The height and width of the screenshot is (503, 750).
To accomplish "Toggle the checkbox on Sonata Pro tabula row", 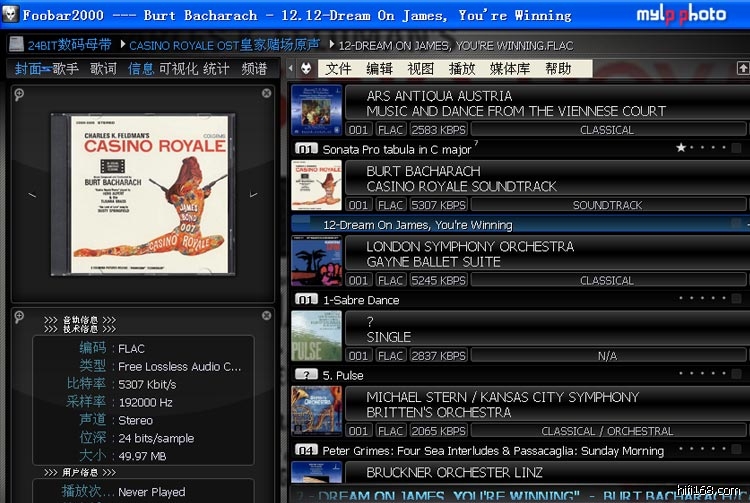I will [x=737, y=149].
